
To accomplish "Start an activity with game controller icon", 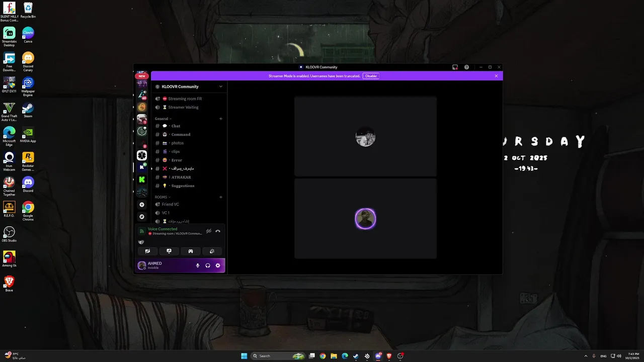I will click(x=191, y=251).
